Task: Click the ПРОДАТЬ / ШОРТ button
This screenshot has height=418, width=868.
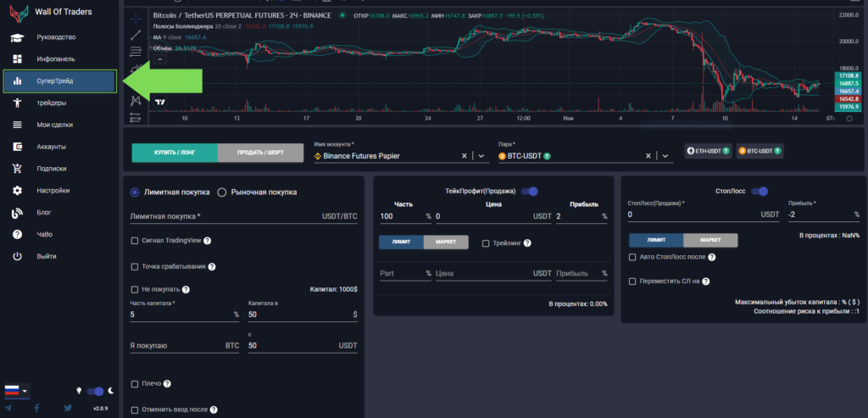Action: coord(261,153)
